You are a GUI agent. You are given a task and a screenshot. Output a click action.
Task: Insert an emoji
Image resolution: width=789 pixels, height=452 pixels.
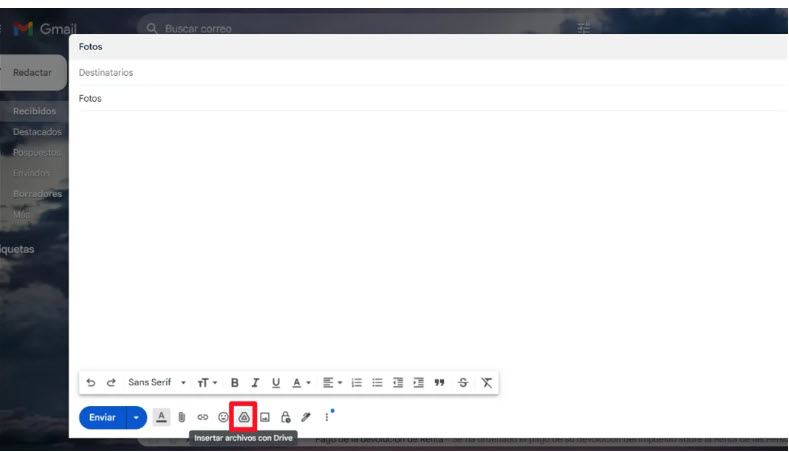223,417
